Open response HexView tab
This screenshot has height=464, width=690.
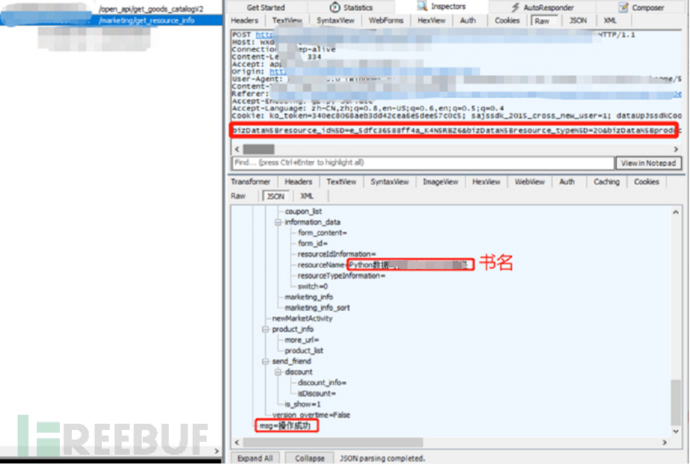[486, 181]
